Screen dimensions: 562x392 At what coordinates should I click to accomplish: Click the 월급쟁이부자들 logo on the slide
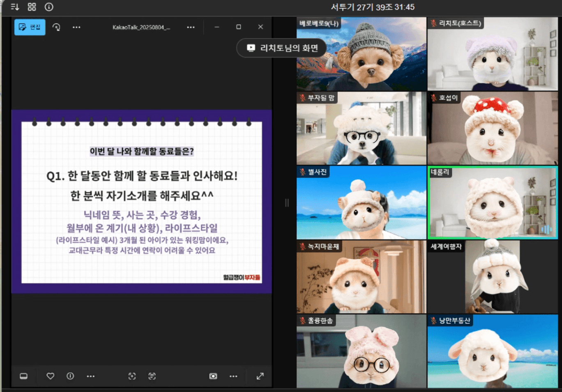tap(242, 277)
